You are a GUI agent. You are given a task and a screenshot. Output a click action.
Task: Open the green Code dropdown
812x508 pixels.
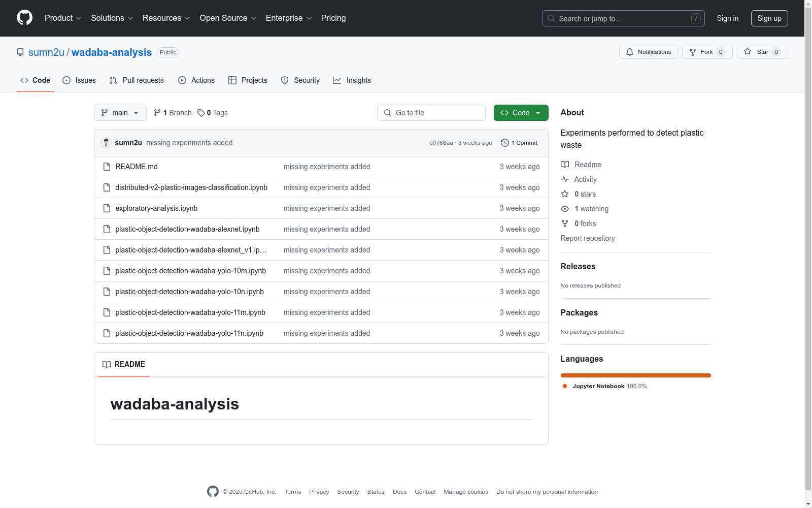click(521, 113)
